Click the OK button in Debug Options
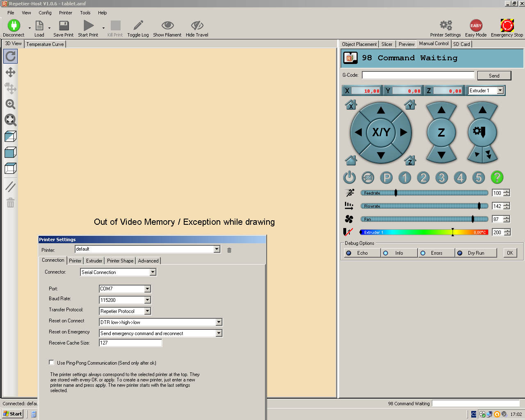This screenshot has height=420, width=525. pos(510,253)
